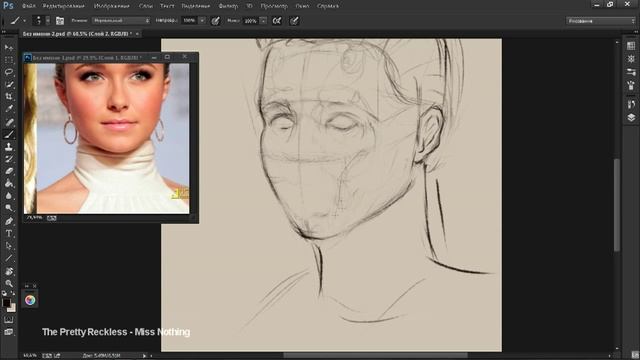Click the vertical canvas scrollbar

[x=617, y=205]
